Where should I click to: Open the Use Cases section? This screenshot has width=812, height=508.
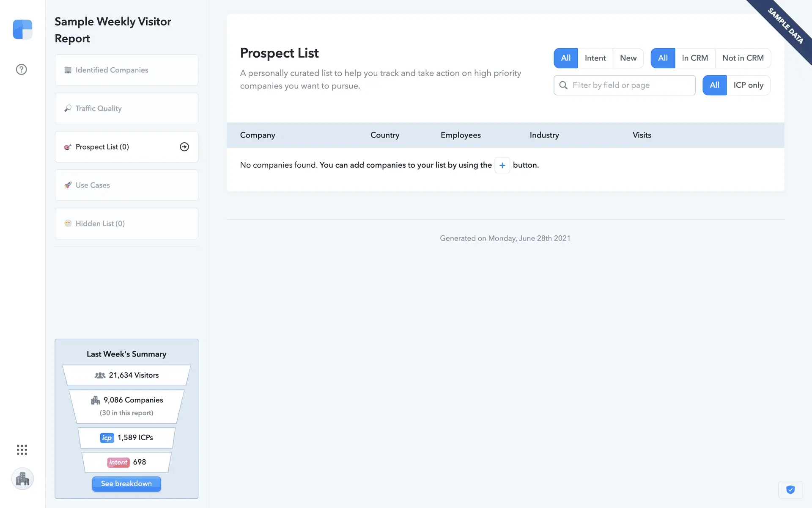(x=126, y=185)
